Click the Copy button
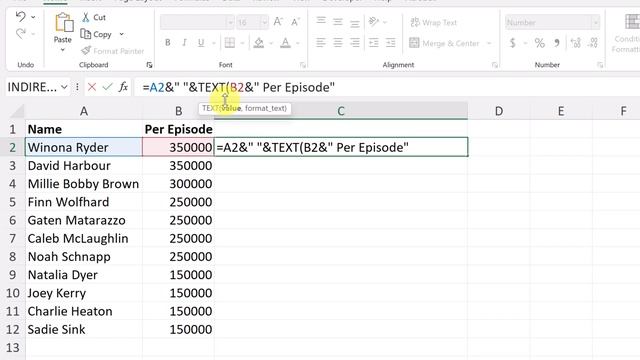 click(96, 34)
